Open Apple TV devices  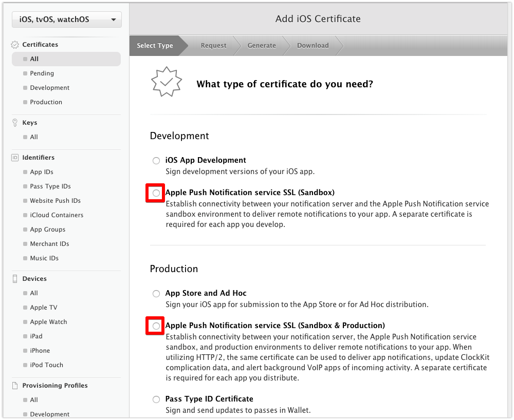tap(44, 308)
